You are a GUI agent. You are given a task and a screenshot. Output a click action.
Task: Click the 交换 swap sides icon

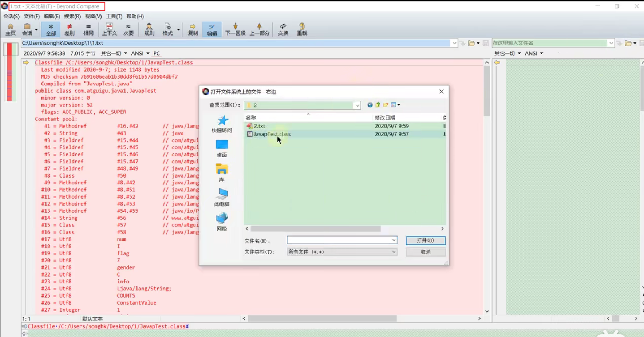pos(283,30)
